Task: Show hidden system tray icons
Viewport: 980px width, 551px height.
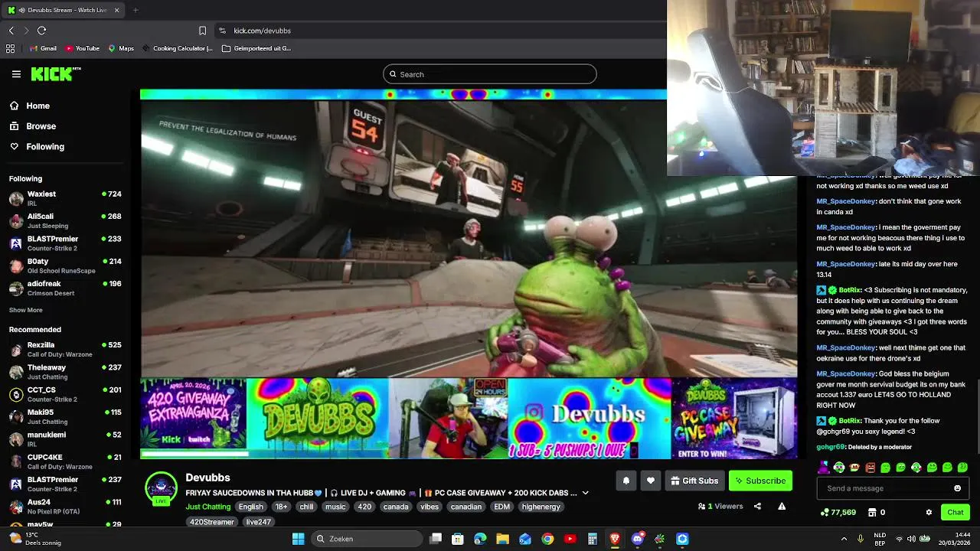Action: (844, 539)
